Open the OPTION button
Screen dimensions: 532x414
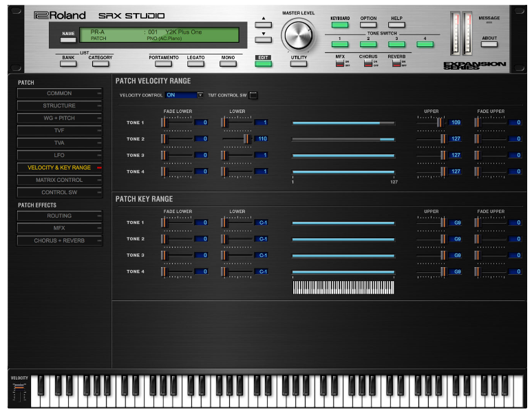368,25
